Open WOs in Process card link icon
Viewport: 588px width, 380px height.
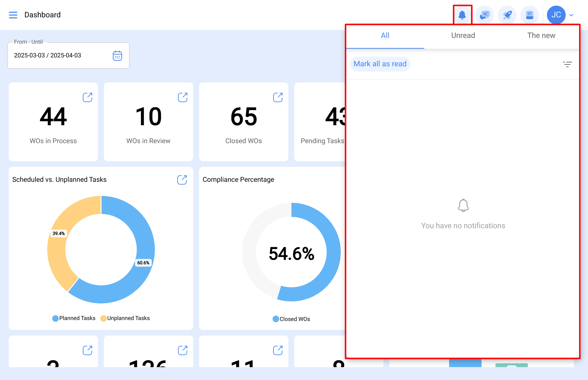(87, 97)
